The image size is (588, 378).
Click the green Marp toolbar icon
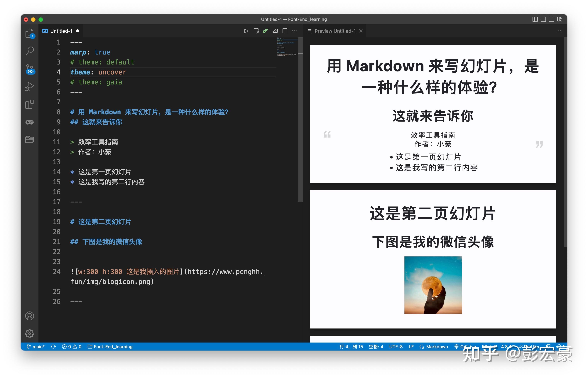coord(265,31)
